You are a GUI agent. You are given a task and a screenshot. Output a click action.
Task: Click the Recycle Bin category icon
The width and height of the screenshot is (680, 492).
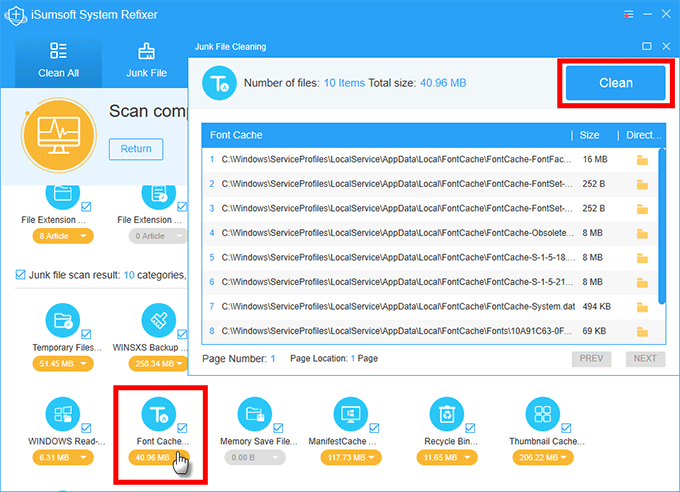pos(447,414)
